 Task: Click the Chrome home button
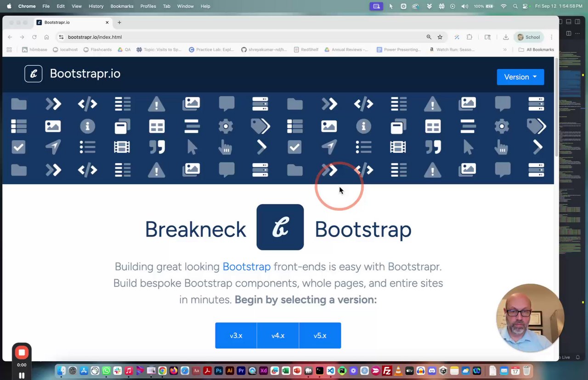(46, 37)
